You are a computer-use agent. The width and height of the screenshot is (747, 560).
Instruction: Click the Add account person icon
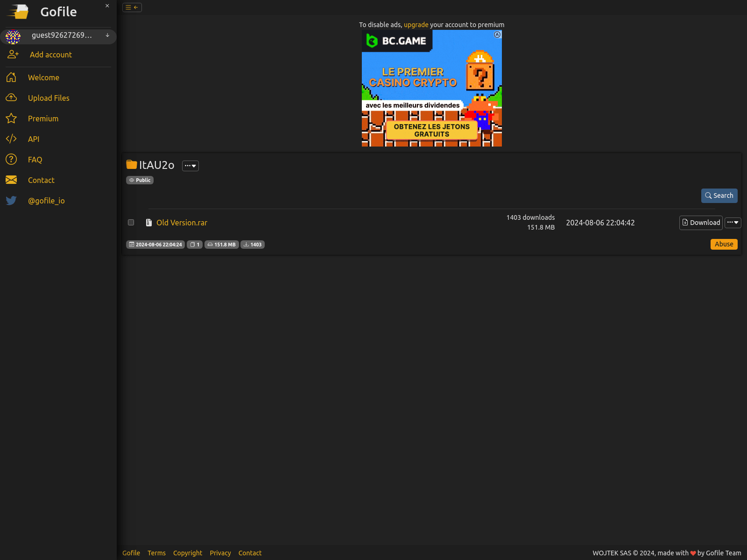click(x=13, y=55)
